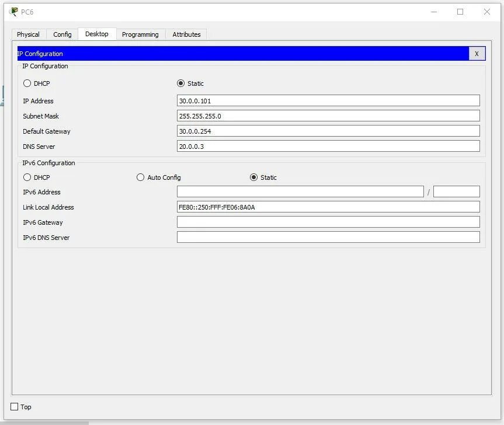Focus the Link Local Address field
504x425 pixels.
pyautogui.click(x=328, y=207)
